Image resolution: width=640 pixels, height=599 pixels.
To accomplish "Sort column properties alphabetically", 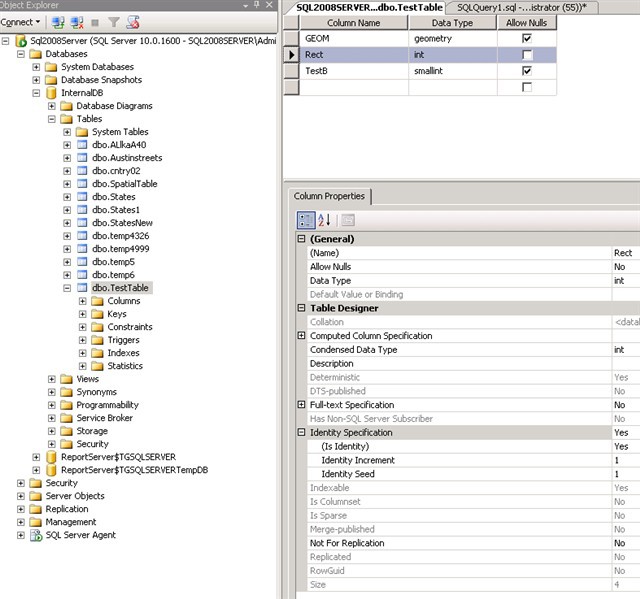I will tap(324, 220).
